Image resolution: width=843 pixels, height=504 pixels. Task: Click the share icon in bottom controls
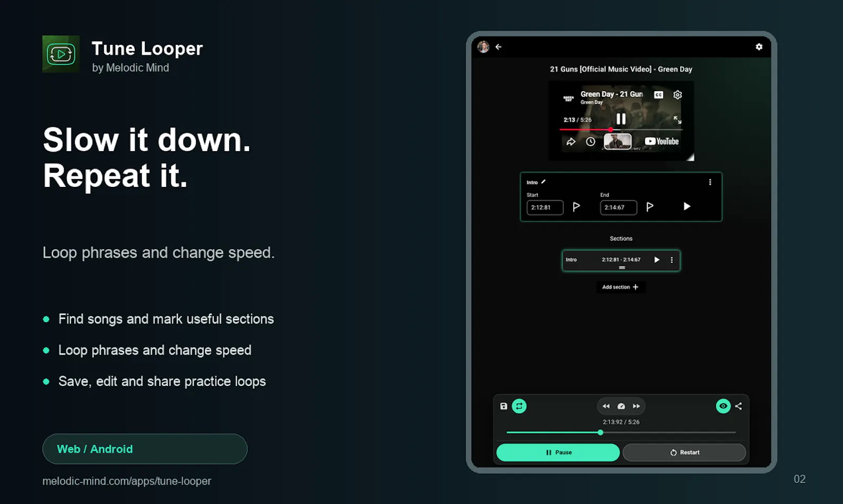(x=739, y=406)
